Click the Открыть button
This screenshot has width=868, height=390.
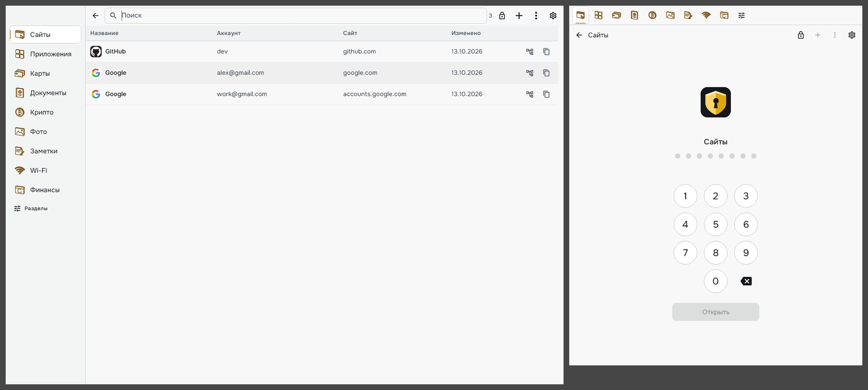(x=715, y=312)
